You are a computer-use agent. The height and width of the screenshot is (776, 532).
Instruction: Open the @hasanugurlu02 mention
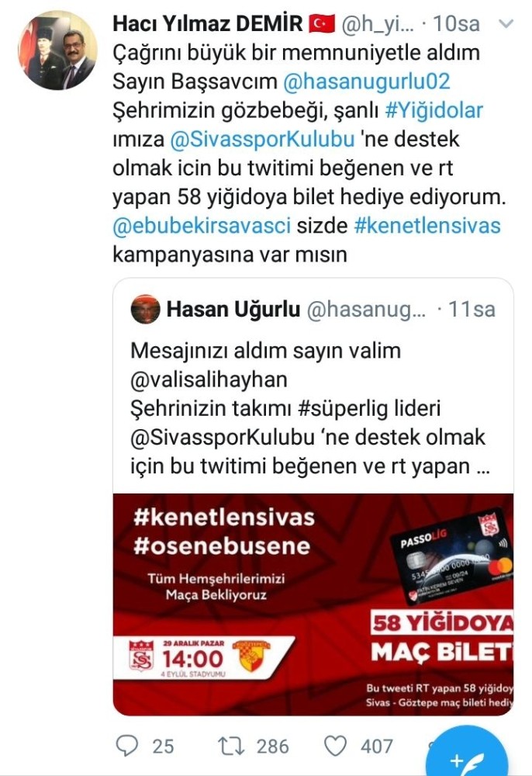click(x=366, y=81)
